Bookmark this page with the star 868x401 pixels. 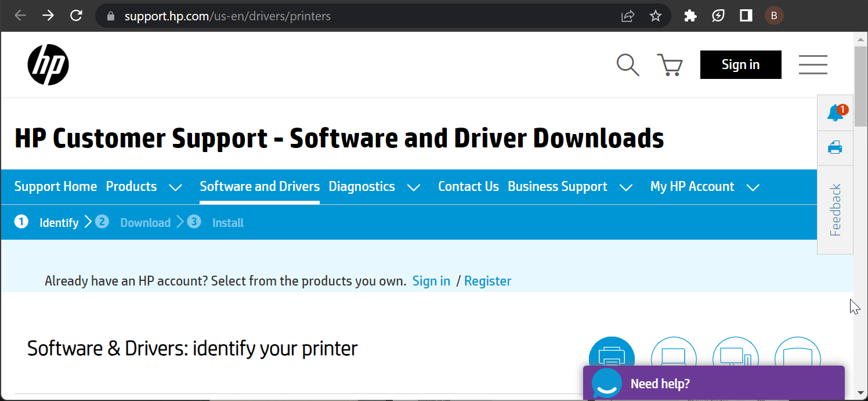pos(656,16)
